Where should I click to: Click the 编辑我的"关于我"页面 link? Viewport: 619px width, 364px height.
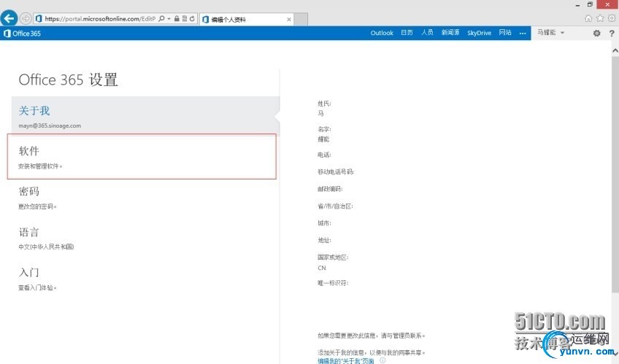pos(346,360)
